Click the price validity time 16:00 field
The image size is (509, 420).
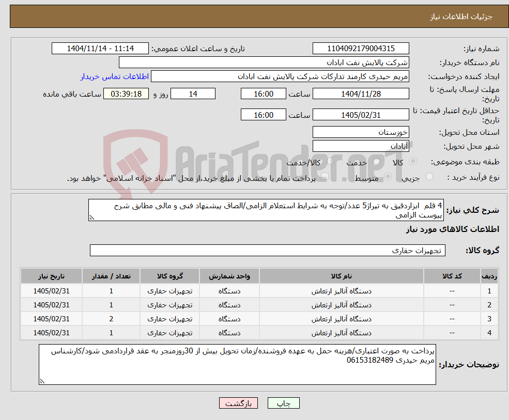click(x=263, y=115)
